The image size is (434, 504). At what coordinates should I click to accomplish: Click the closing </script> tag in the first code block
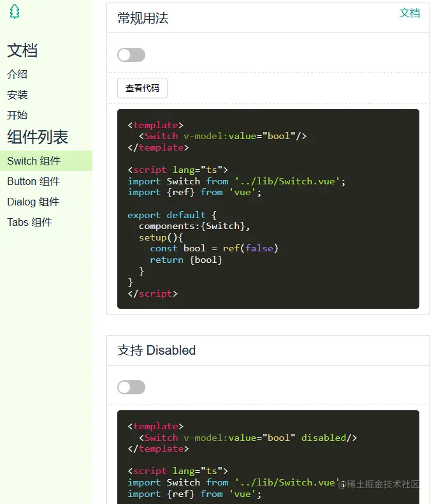(x=152, y=293)
